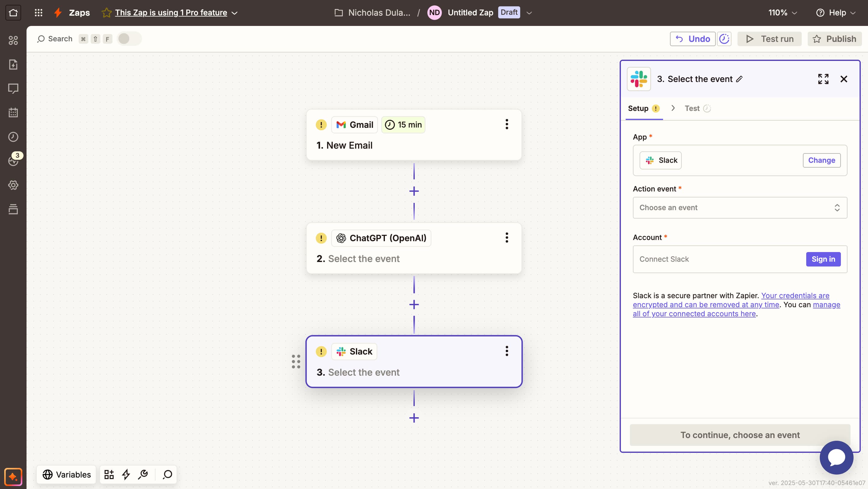Open the AI copilot sparkle icon
868x489 pixels.
[13, 477]
